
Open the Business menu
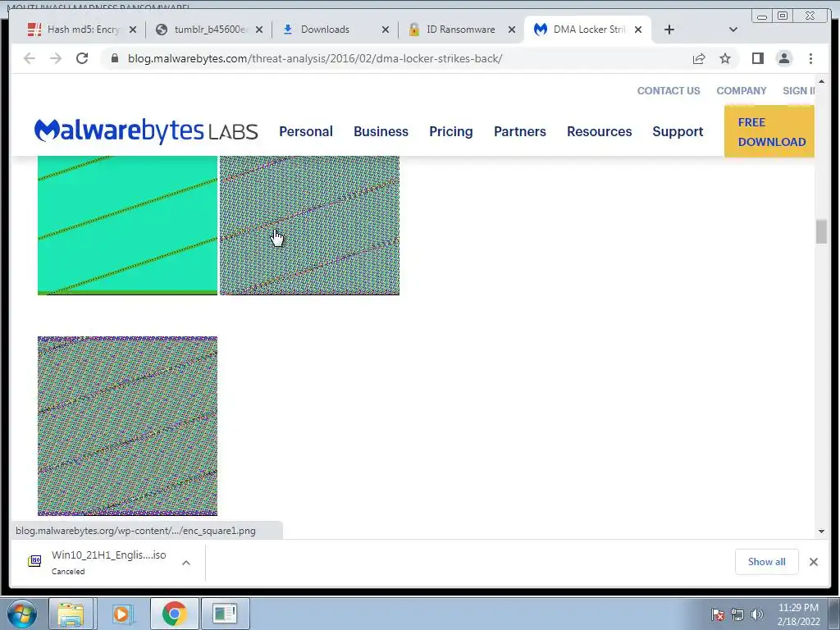[x=381, y=131]
